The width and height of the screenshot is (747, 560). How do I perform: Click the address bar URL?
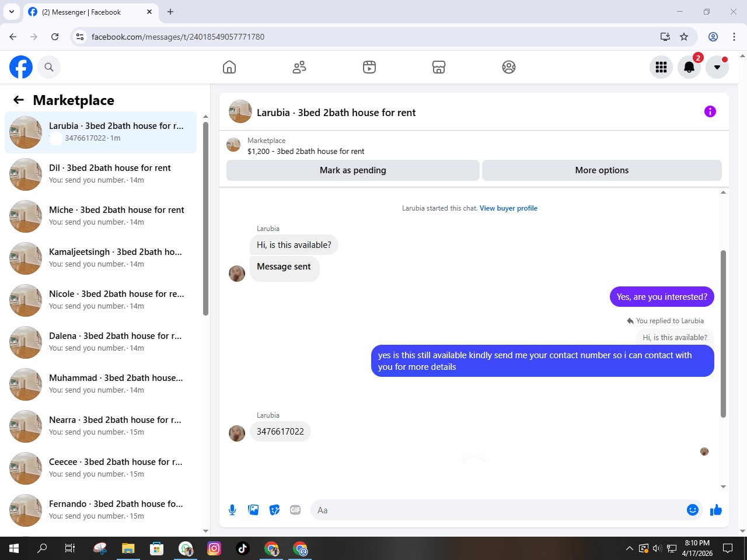[178, 37]
